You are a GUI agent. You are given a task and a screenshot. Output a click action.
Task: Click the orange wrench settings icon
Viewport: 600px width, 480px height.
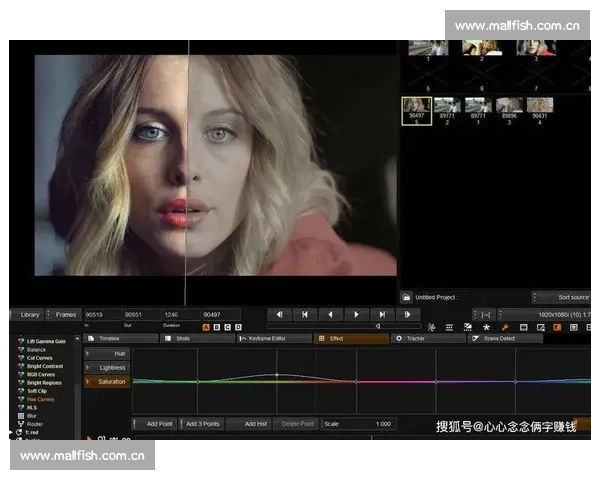tap(504, 327)
